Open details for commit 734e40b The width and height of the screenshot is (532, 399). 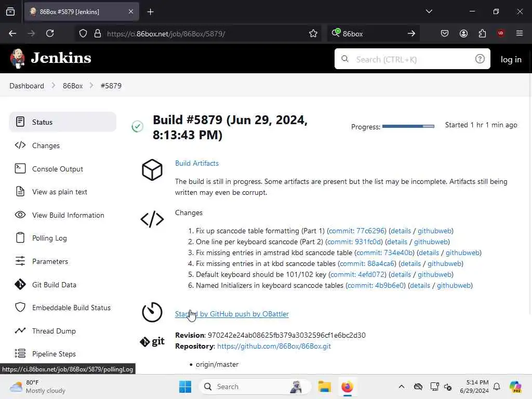pyautogui.click(x=429, y=252)
